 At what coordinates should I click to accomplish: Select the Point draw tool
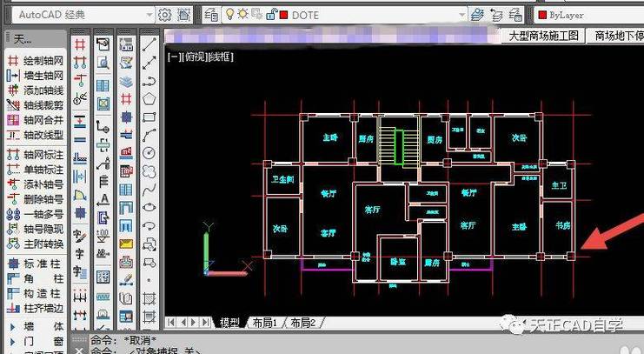pos(149,280)
